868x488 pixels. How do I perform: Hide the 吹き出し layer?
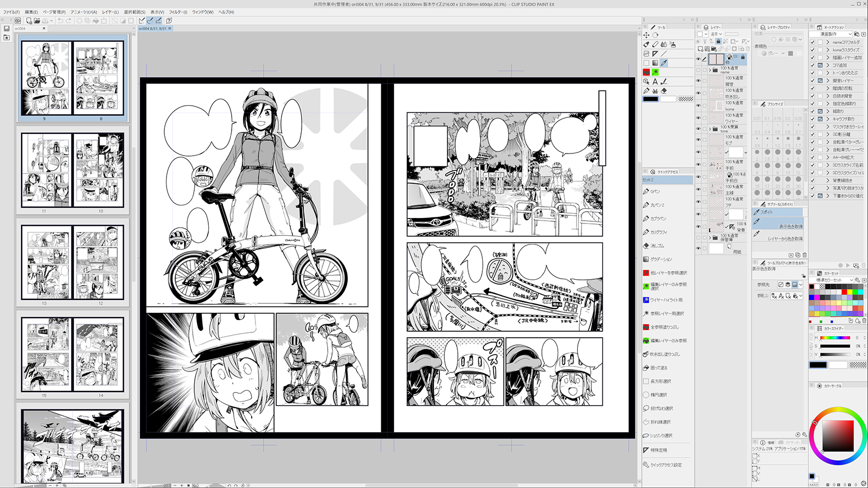coord(698,93)
